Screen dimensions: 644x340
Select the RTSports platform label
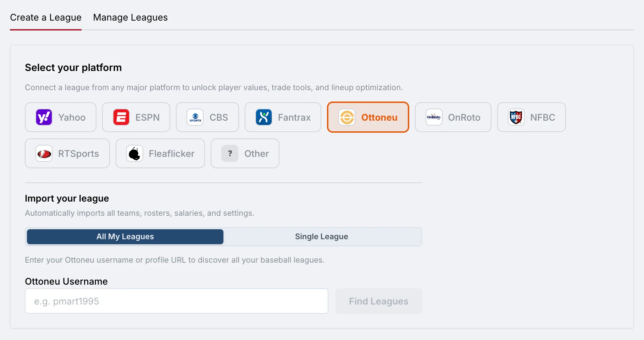[x=79, y=154]
